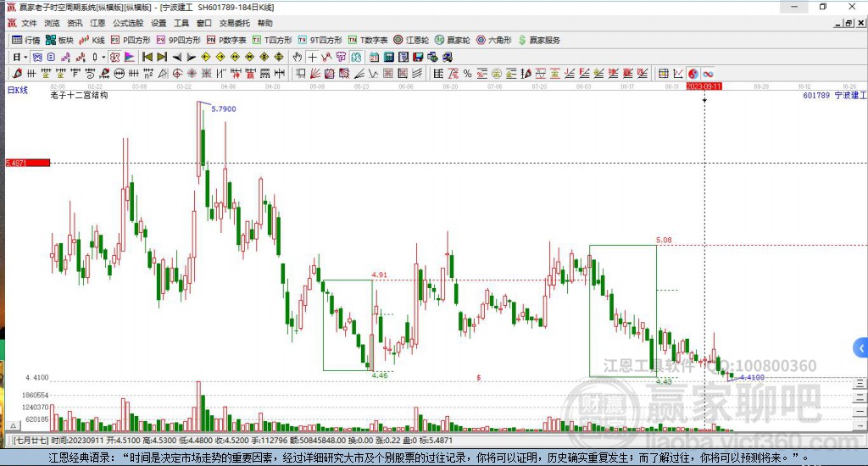Click yellow diamond with left arrow
The height and width of the screenshot is (466, 868).
pos(205,57)
